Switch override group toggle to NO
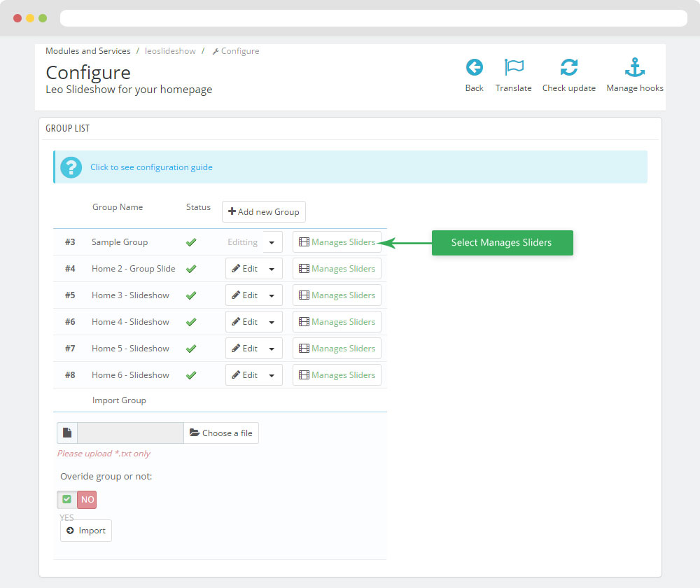This screenshot has width=700, height=588. [x=87, y=500]
